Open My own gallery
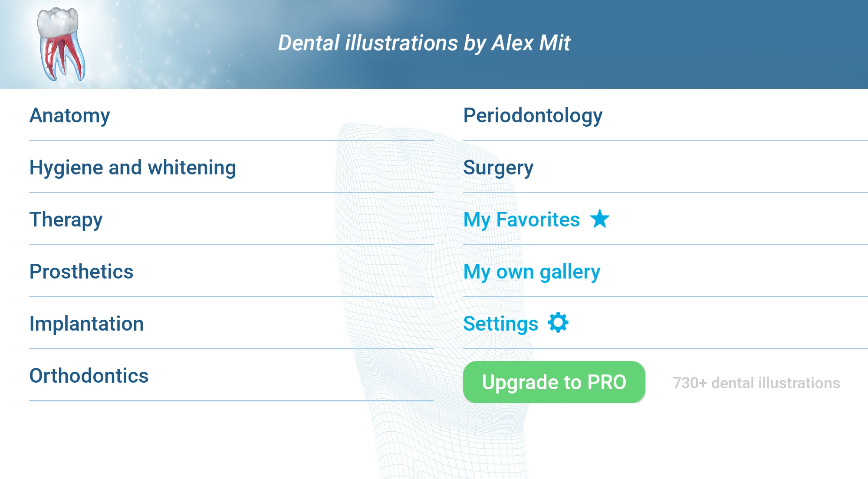 coord(665,272)
